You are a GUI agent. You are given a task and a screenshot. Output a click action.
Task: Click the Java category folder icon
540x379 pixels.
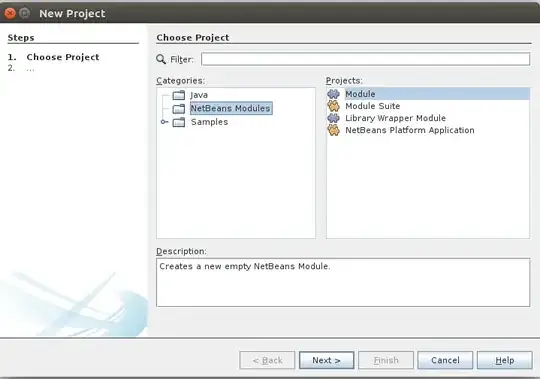click(x=179, y=95)
